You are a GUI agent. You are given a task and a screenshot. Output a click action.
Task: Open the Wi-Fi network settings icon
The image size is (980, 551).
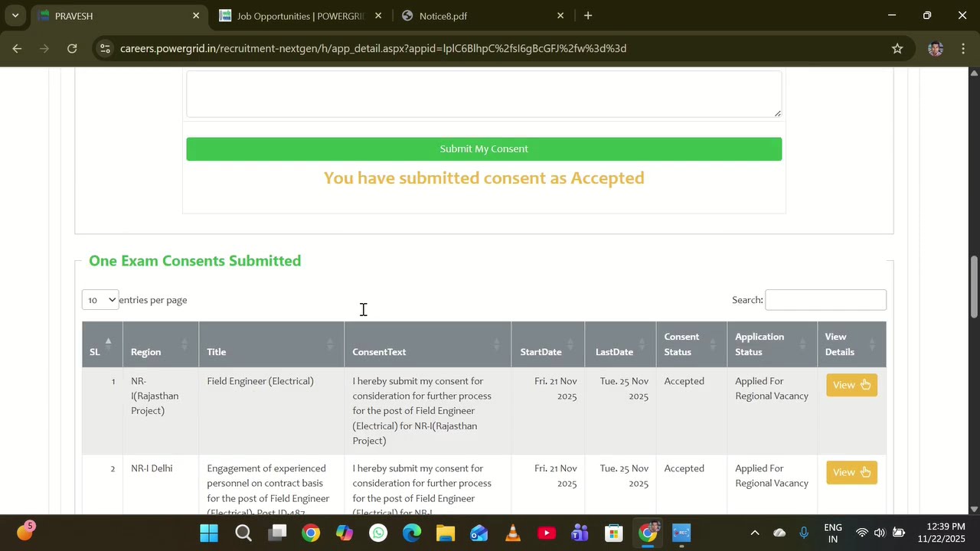(x=862, y=533)
